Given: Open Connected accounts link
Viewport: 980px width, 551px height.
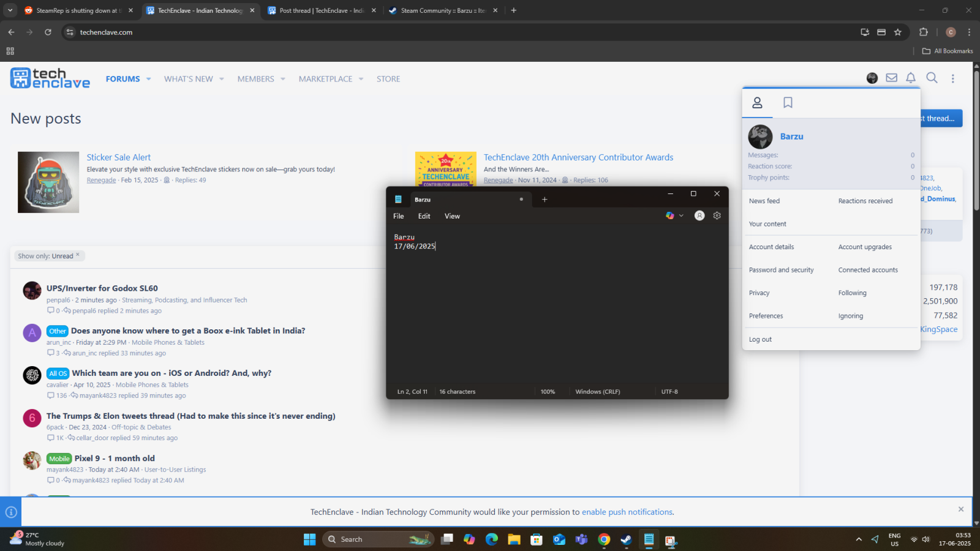Looking at the screenshot, I should point(868,270).
